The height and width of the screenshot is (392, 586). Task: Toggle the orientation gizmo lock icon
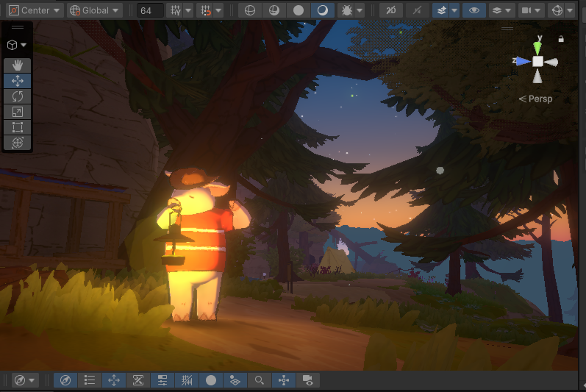point(561,39)
